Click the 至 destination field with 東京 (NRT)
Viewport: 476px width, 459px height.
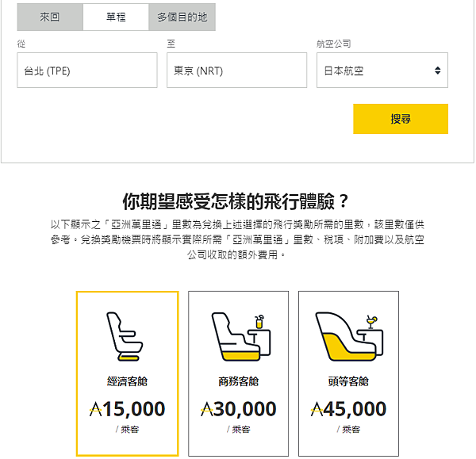(x=236, y=71)
